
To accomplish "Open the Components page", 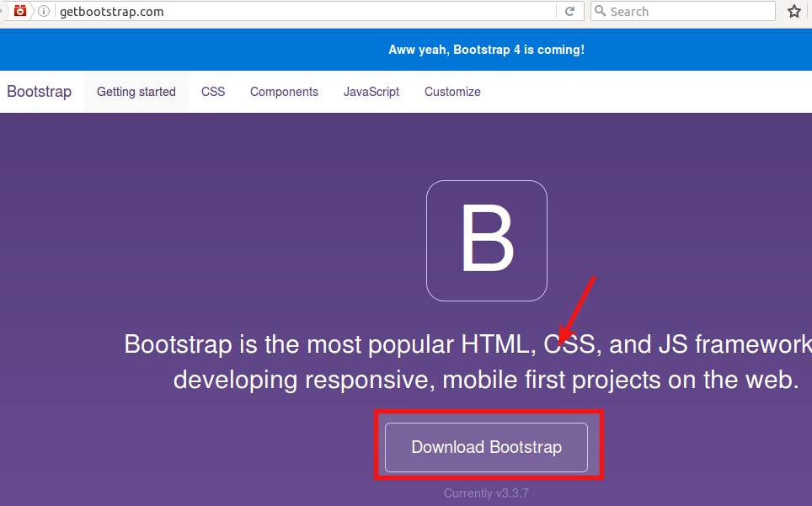I will [284, 92].
